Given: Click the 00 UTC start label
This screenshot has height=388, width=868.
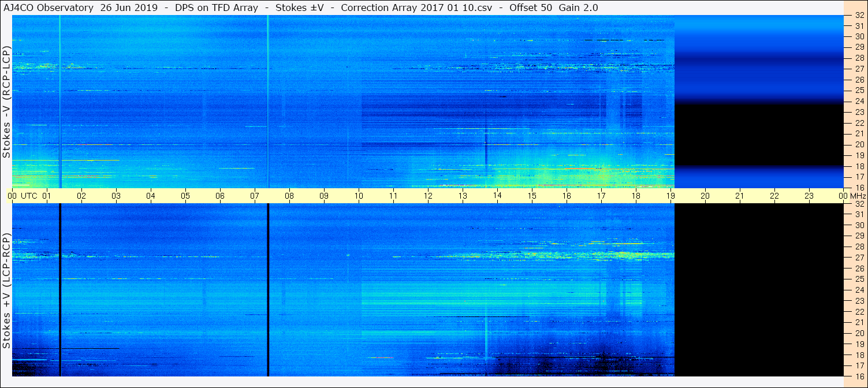Looking at the screenshot, I should 22,196.
